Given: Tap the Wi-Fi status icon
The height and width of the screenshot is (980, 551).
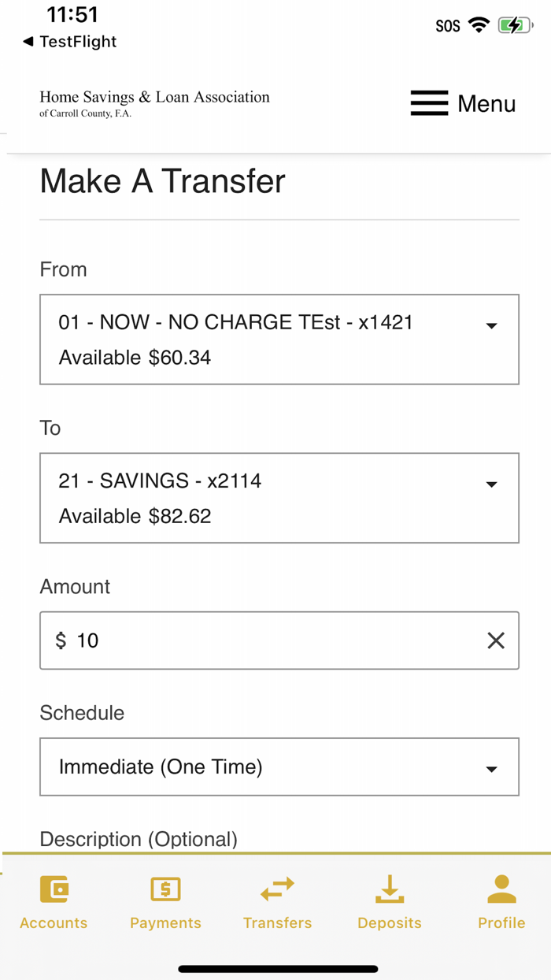Looking at the screenshot, I should coord(479,24).
